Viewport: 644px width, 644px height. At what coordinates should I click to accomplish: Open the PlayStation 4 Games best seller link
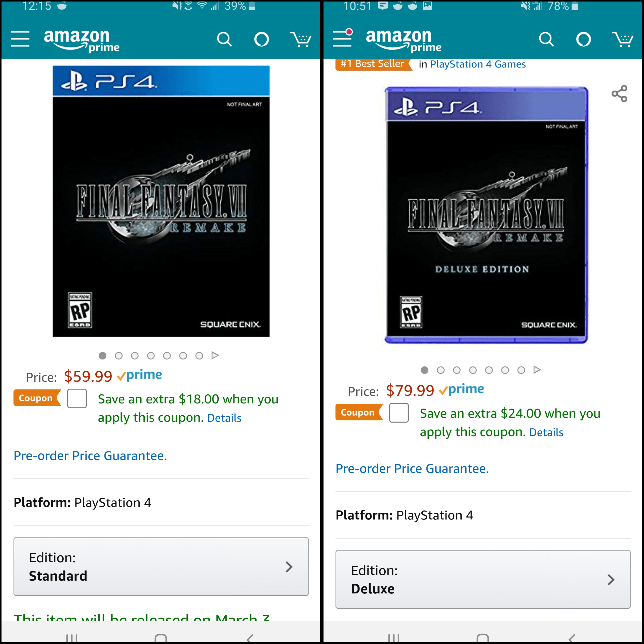pos(478,64)
